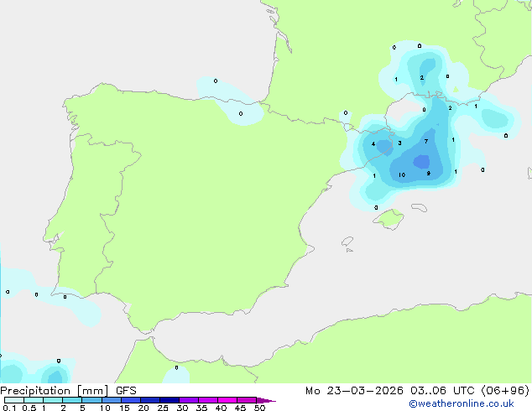Click the '15' legend scale label
The image size is (532, 411).
[x=124, y=408]
